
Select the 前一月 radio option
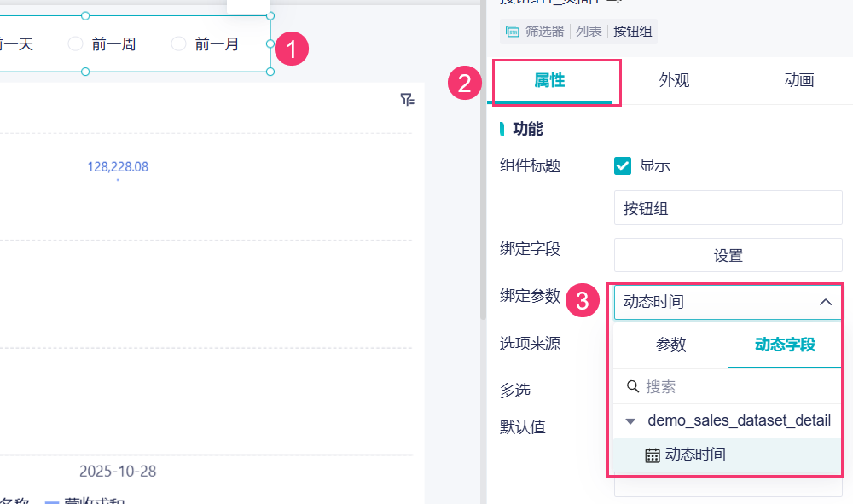pos(178,43)
